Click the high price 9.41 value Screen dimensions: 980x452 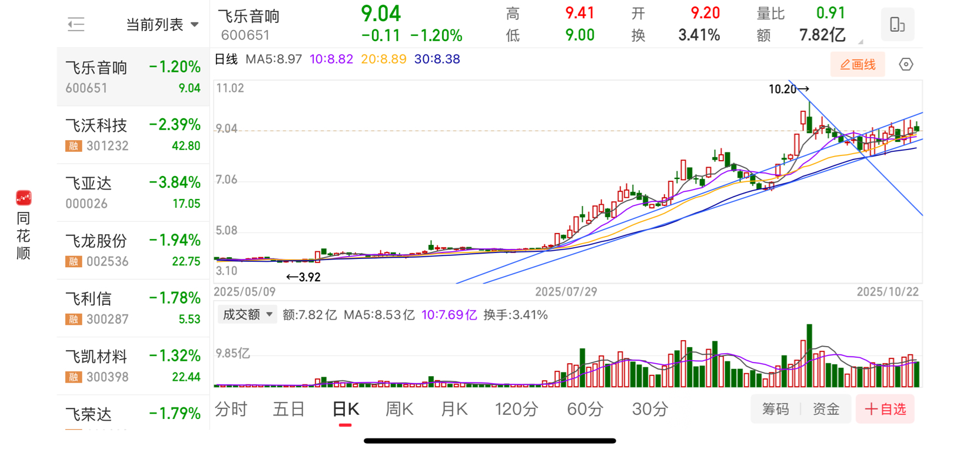coord(580,13)
